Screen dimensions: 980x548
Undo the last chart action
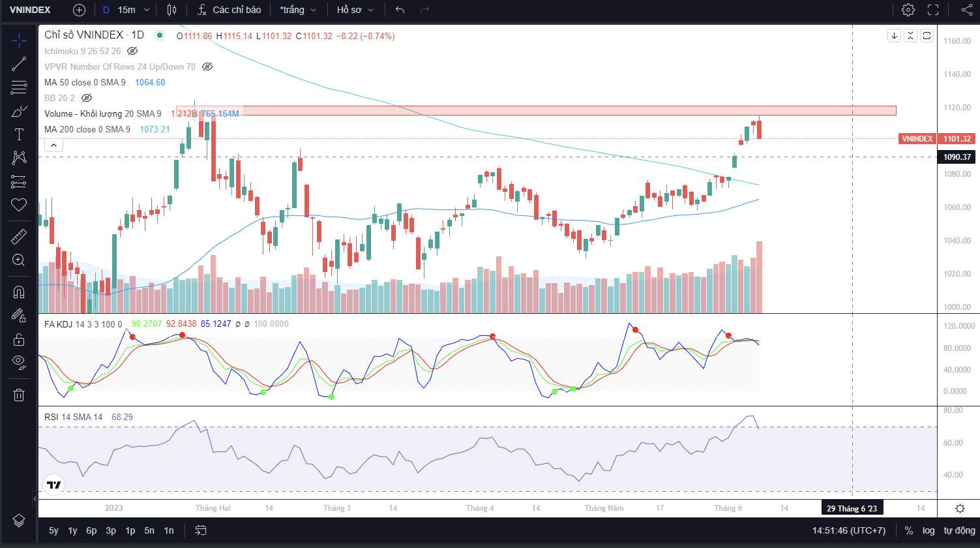[x=400, y=10]
